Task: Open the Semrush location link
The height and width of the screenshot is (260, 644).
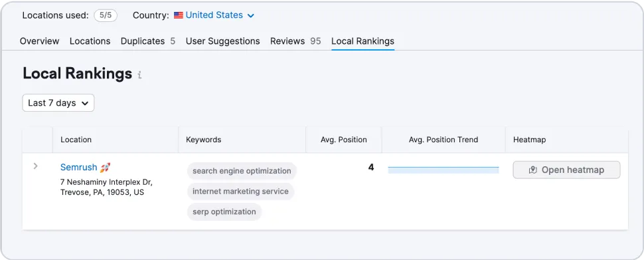Action: click(x=78, y=168)
